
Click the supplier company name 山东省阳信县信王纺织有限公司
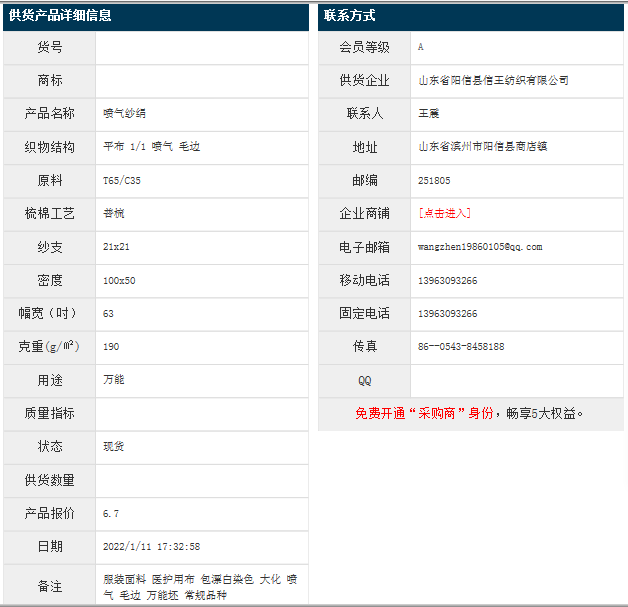coord(493,80)
